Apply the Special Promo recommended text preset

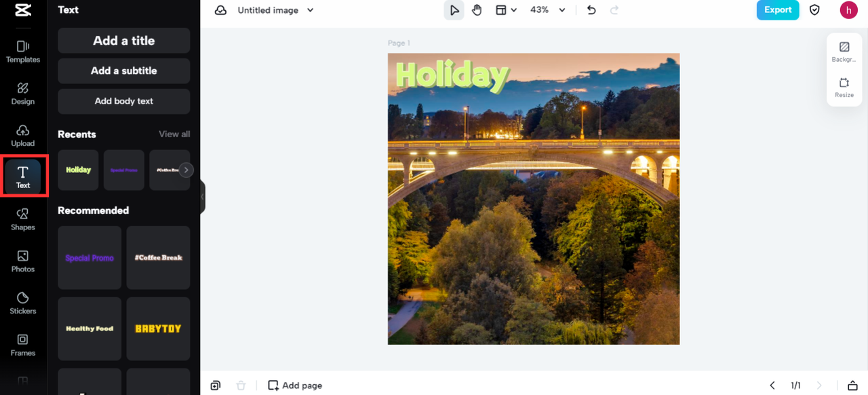90,258
